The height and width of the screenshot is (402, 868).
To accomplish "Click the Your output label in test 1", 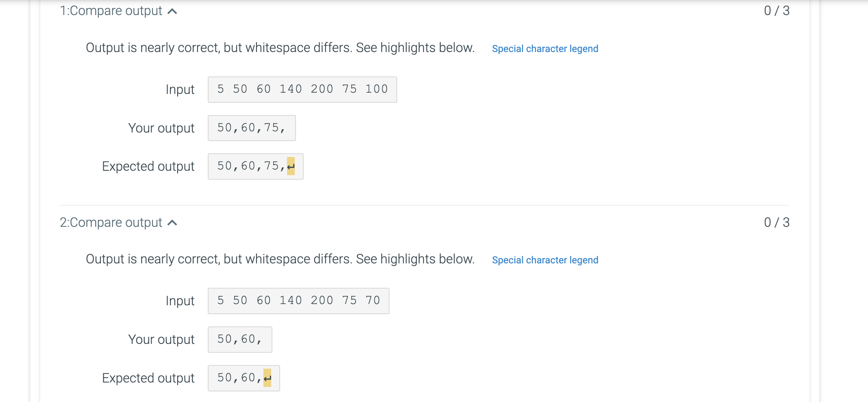I will pyautogui.click(x=161, y=128).
